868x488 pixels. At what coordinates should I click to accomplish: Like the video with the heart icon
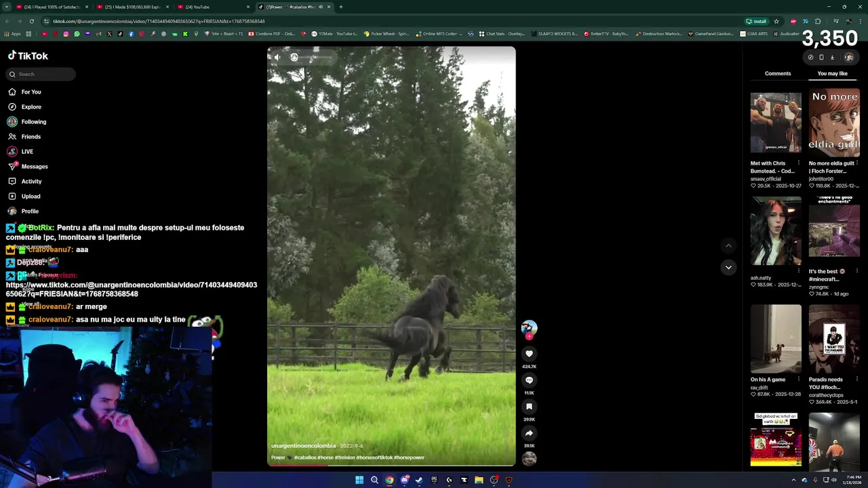529,353
